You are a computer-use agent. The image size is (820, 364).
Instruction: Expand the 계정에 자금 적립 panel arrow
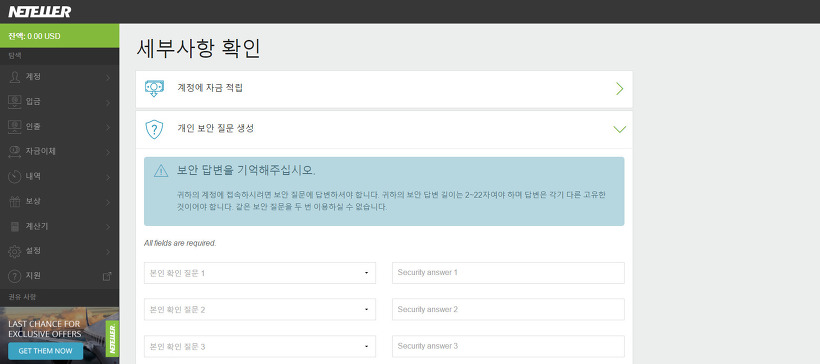pyautogui.click(x=620, y=88)
